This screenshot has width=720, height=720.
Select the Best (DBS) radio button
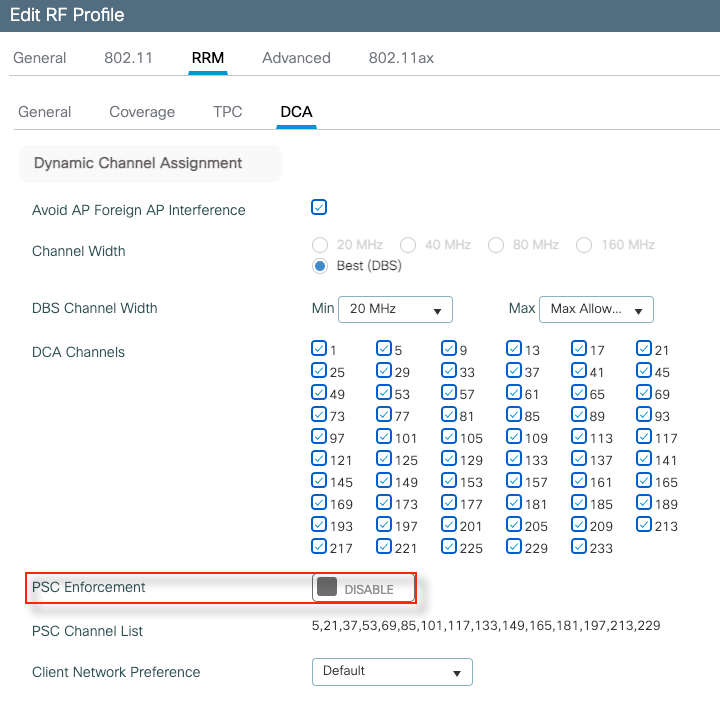click(x=320, y=266)
